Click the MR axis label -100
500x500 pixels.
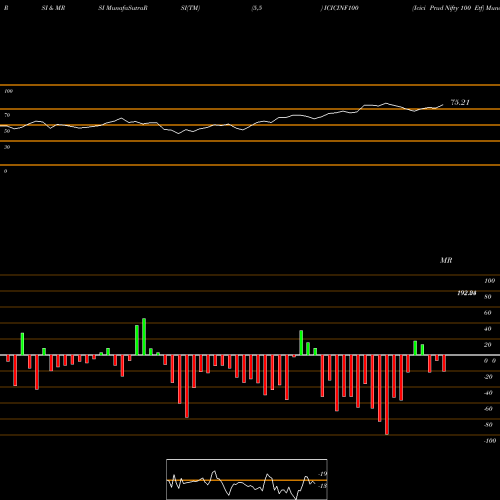pos(490,441)
